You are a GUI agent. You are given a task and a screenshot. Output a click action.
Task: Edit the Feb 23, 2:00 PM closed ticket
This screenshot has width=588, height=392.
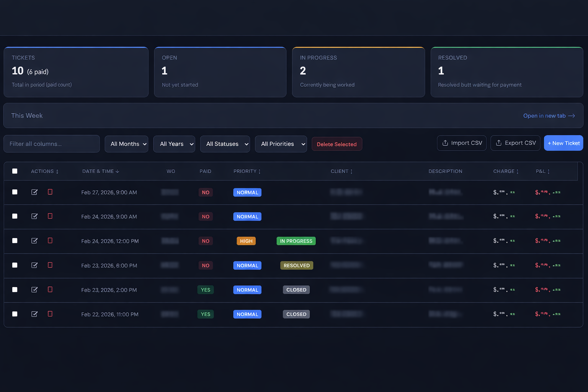[x=34, y=290]
